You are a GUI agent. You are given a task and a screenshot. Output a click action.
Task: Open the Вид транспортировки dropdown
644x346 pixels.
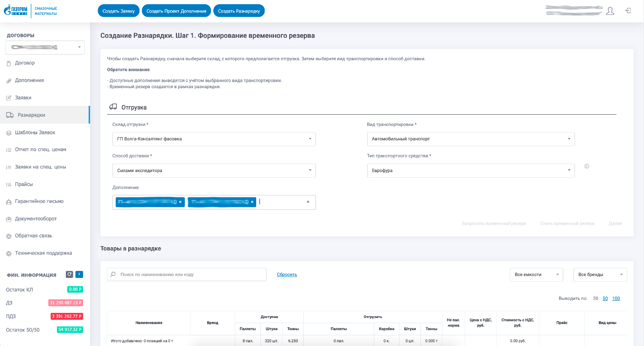pyautogui.click(x=471, y=139)
